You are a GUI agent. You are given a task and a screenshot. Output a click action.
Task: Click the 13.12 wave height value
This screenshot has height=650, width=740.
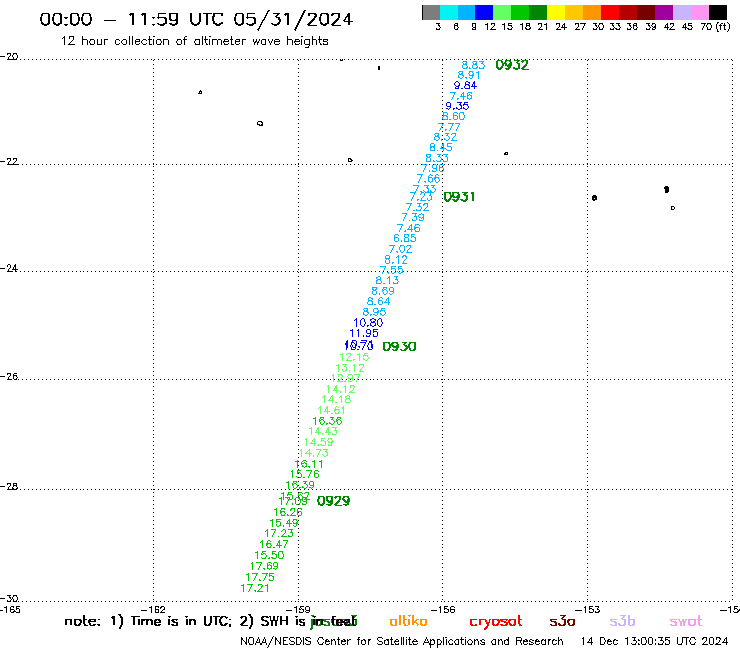350,368
